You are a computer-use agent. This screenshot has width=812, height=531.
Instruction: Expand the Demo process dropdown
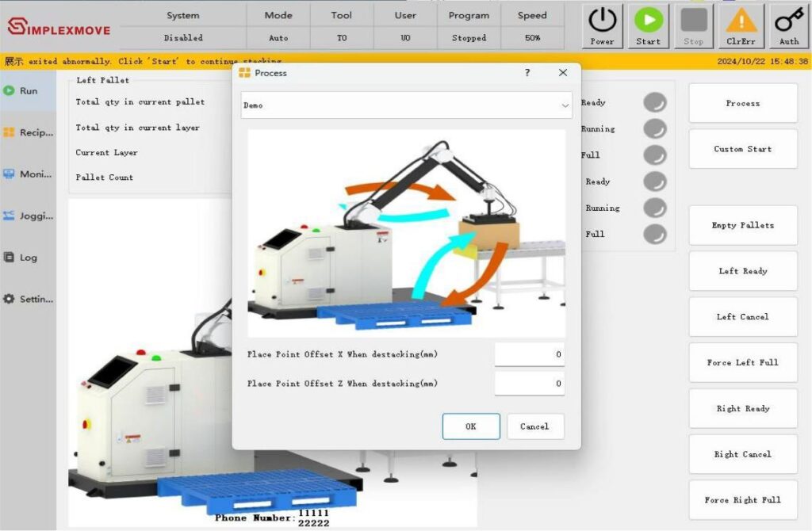tap(406, 105)
